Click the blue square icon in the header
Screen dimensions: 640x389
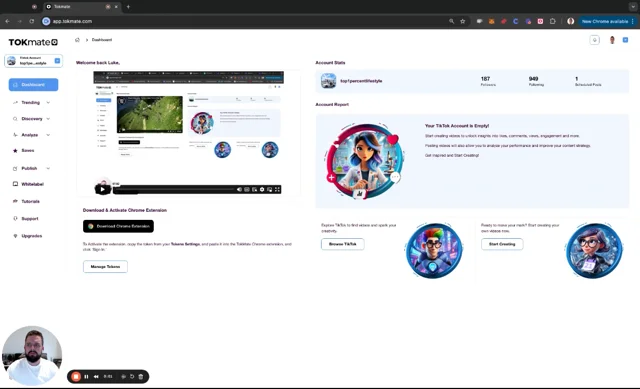(625, 40)
